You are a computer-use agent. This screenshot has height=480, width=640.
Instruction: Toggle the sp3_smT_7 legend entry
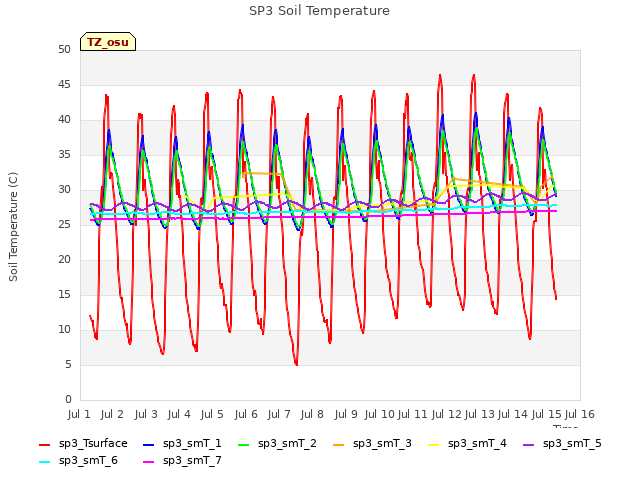[182, 461]
